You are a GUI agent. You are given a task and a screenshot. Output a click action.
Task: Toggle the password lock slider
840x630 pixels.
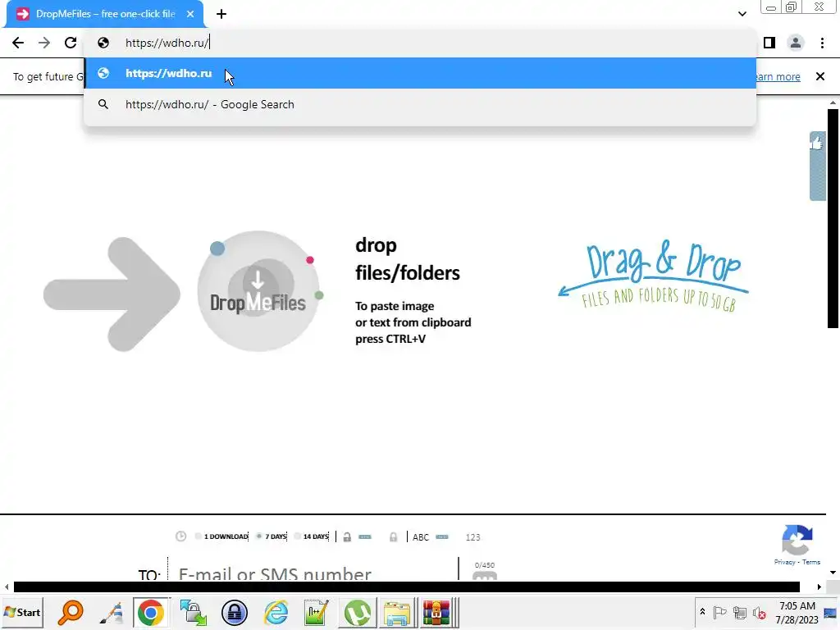pyautogui.click(x=365, y=536)
